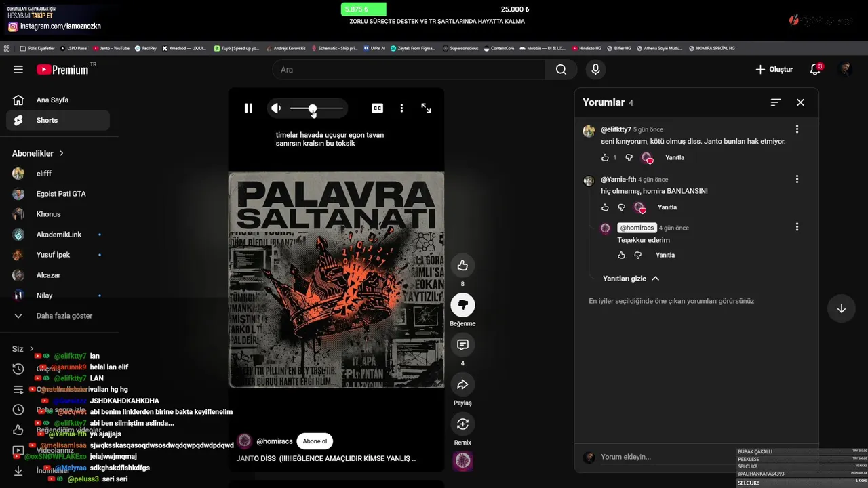Image resolution: width=868 pixels, height=488 pixels.
Task: Dislike the @Yarnia-fth comment
Action: (621, 207)
